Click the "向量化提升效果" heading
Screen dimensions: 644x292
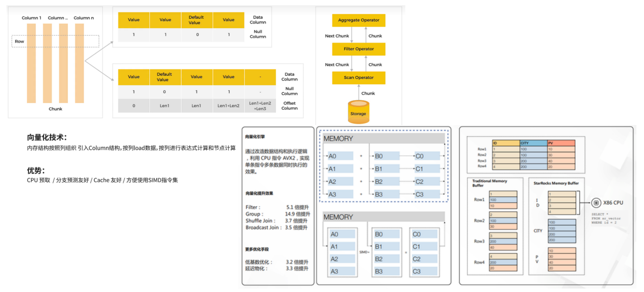tap(259, 193)
